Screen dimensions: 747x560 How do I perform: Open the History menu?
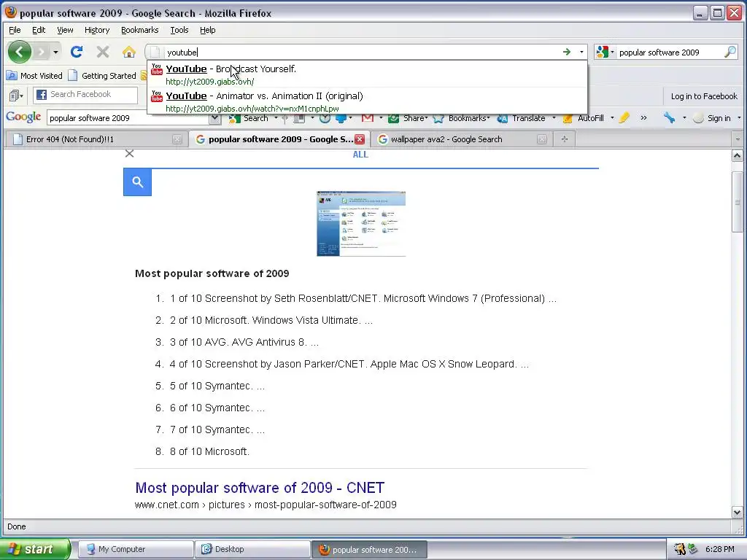97,30
